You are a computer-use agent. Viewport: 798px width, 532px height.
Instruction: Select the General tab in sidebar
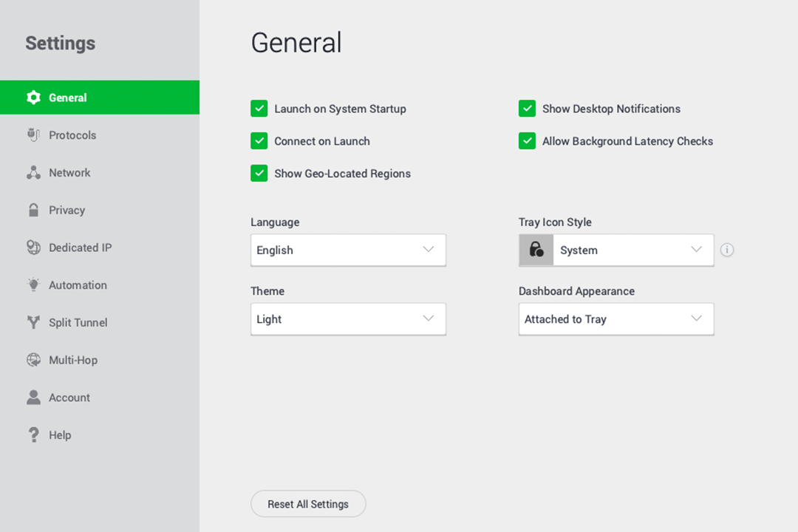67,98
